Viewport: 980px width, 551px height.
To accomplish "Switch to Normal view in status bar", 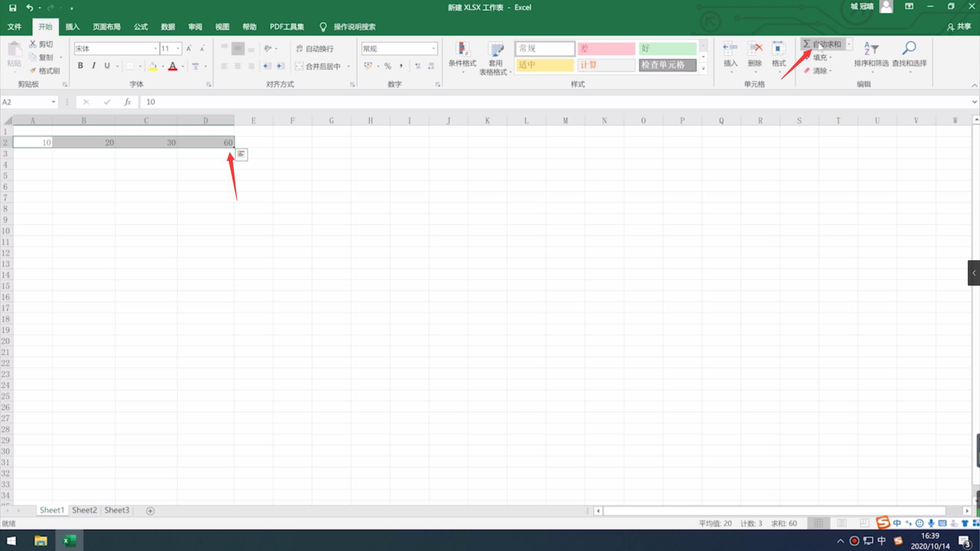I will [x=819, y=523].
